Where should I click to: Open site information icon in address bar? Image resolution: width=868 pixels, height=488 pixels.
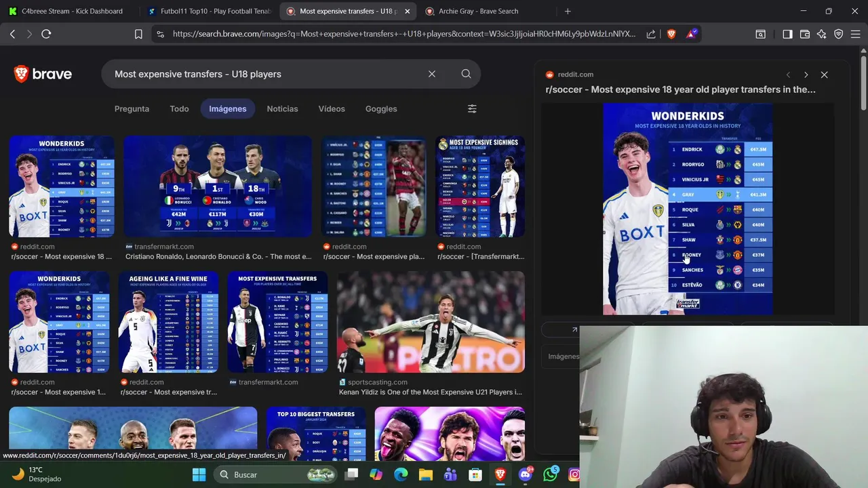[160, 34]
